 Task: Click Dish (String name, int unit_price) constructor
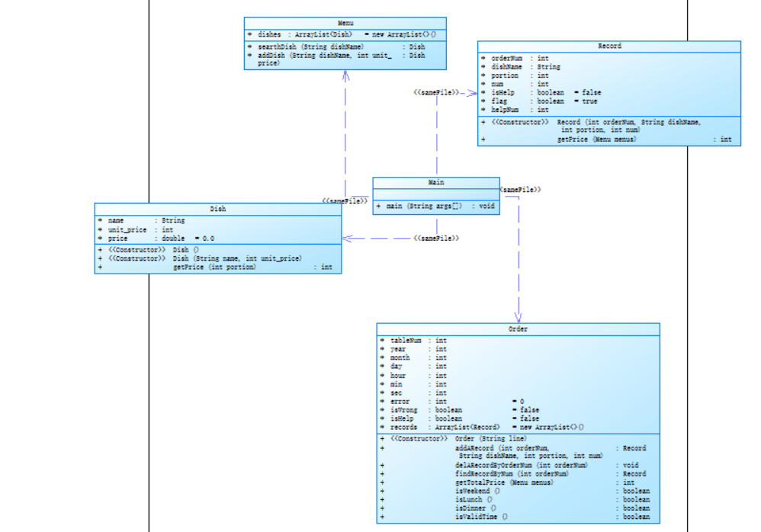[200, 258]
